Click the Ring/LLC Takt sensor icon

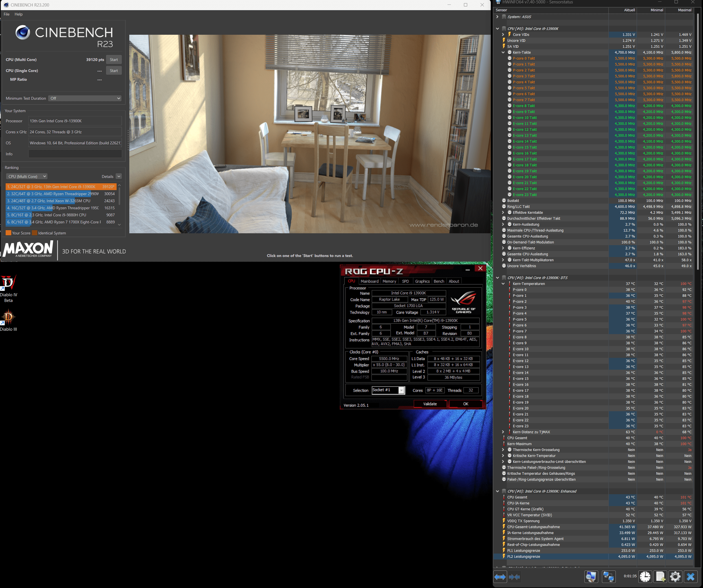coord(504,207)
